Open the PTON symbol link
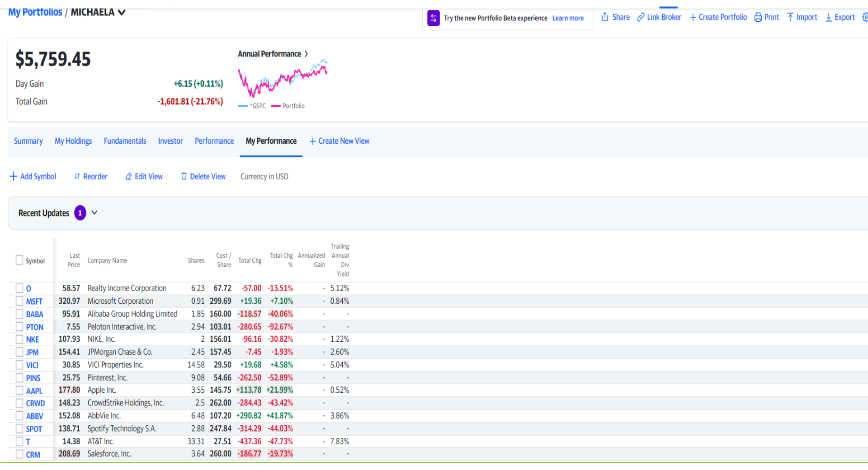868x470 pixels. pyautogui.click(x=34, y=327)
